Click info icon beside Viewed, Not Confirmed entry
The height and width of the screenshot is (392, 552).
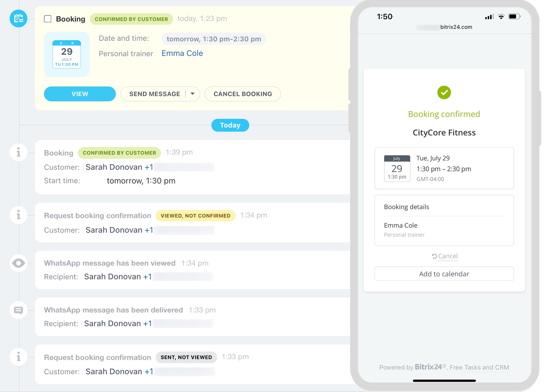[x=18, y=215]
